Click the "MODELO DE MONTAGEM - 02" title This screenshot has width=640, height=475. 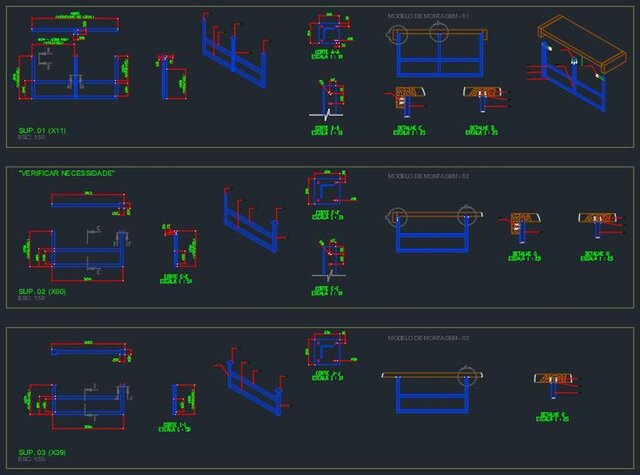tap(428, 176)
